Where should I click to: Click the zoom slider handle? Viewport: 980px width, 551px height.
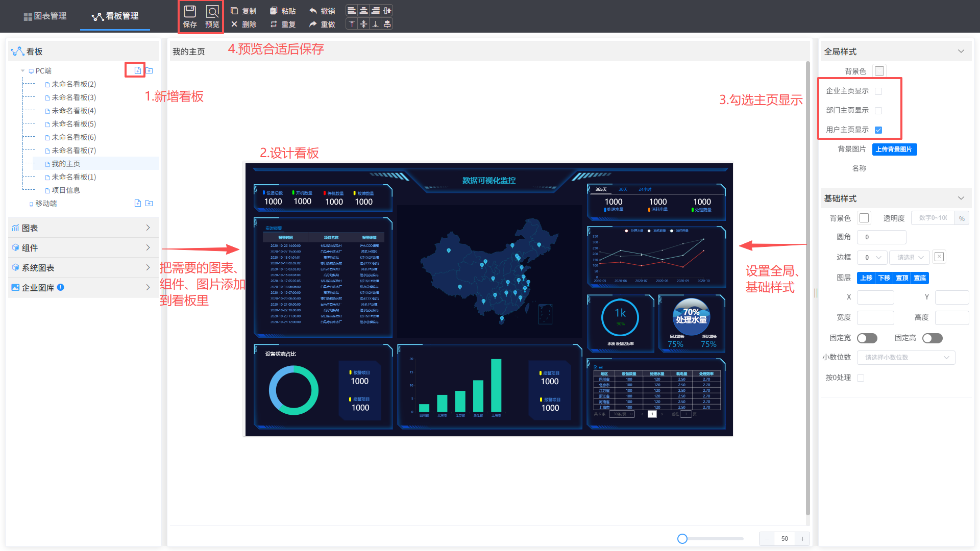pyautogui.click(x=682, y=539)
